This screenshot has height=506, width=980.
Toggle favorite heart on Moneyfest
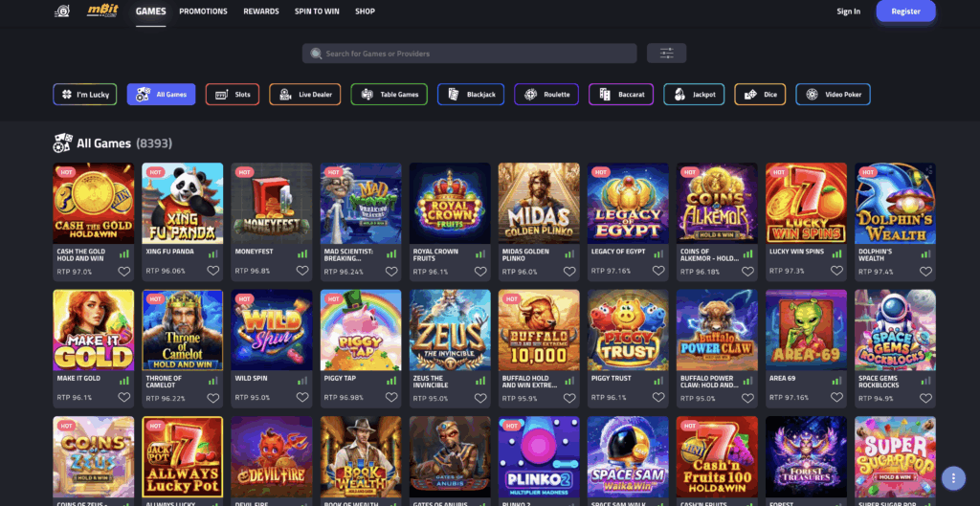click(302, 271)
